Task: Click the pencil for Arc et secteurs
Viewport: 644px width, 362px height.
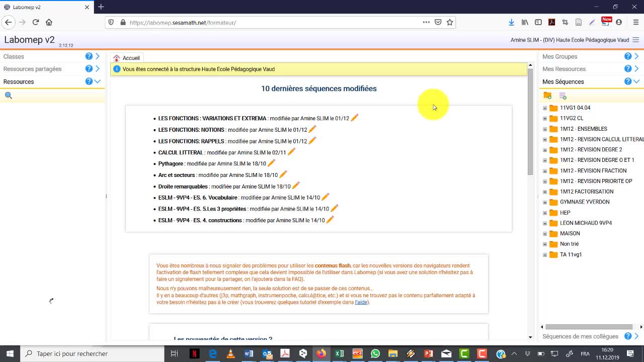Action: tap(283, 174)
